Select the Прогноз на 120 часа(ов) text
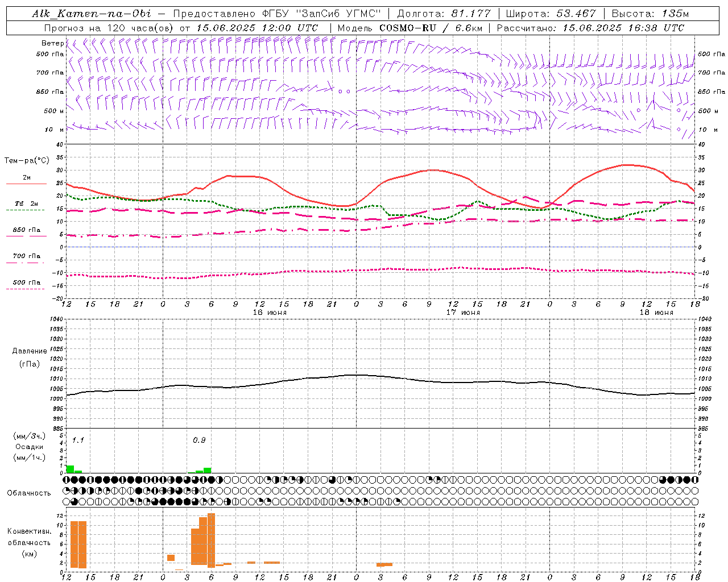This screenshot has height=582, width=728. tap(109, 28)
